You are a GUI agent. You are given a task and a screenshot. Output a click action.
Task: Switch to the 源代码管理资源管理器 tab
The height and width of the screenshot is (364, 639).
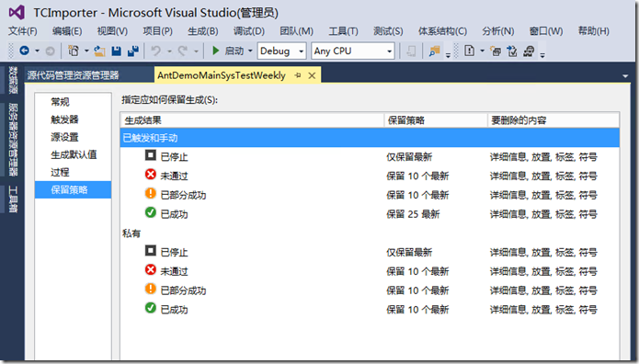point(74,75)
